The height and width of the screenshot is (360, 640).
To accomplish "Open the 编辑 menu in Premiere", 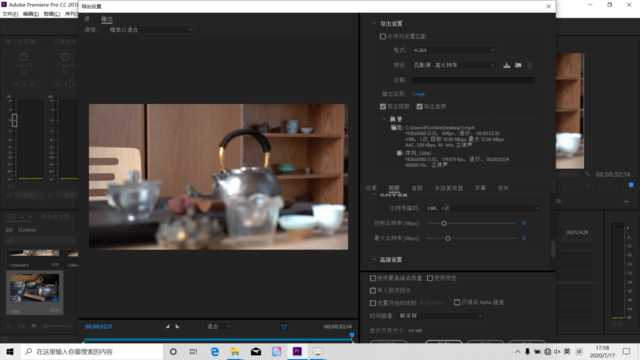I will point(31,14).
